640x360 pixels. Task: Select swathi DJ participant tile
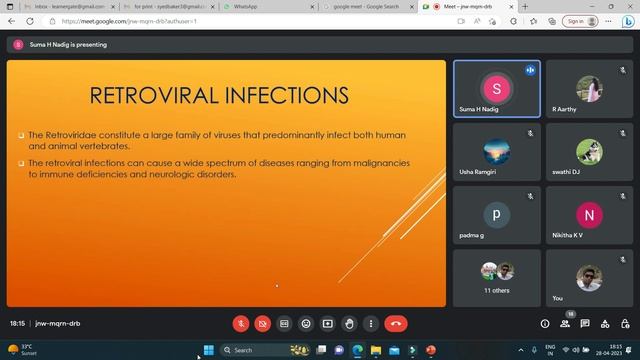click(x=589, y=152)
